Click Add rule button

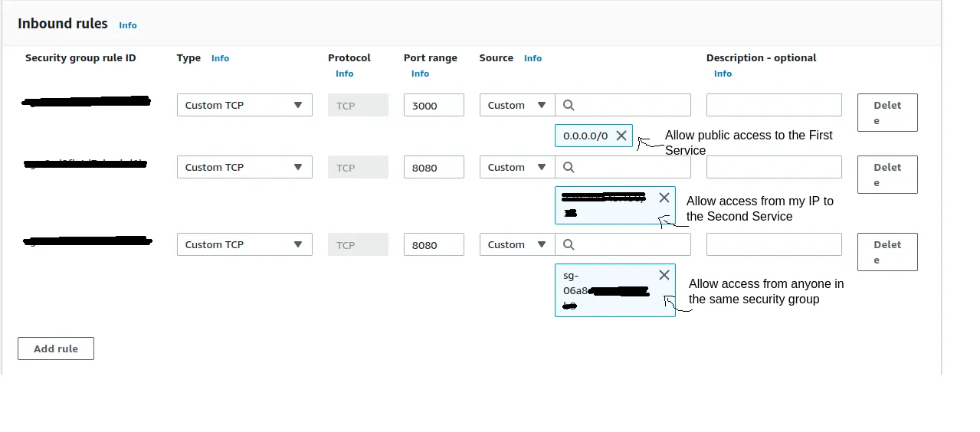56,349
